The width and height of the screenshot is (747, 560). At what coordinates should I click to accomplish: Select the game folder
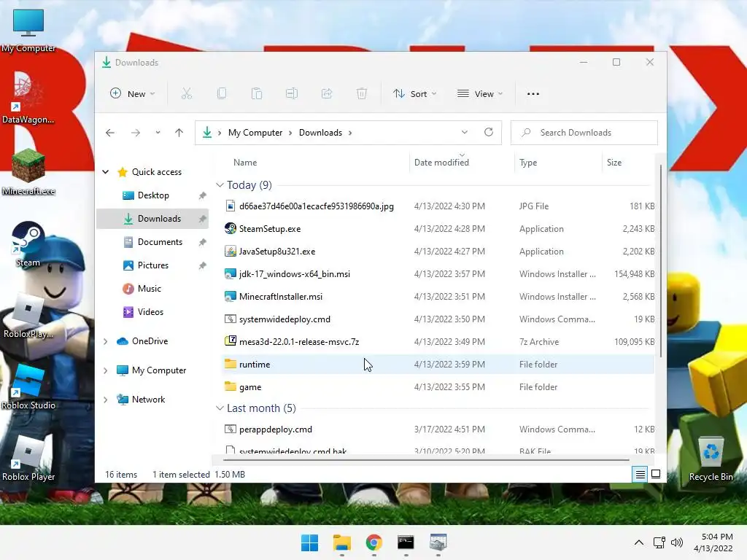point(438,386)
